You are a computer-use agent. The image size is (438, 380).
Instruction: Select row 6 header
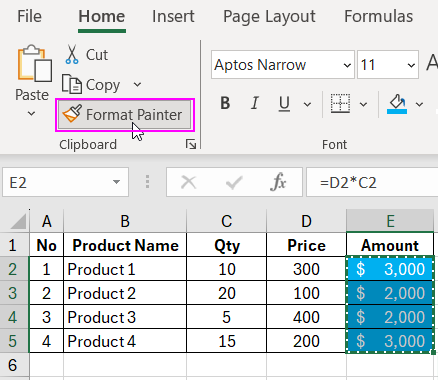pos(14,365)
